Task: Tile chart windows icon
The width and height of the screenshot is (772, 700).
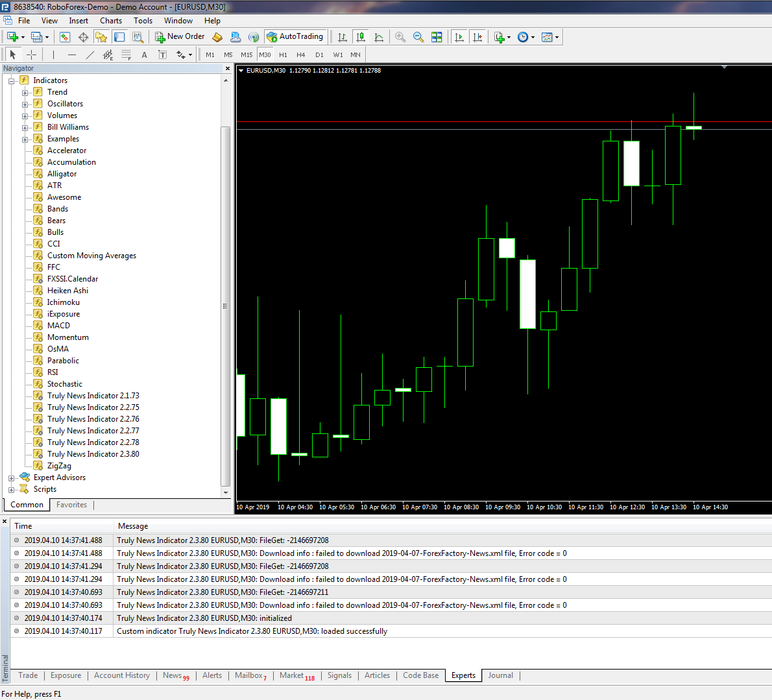Action: 436,37
